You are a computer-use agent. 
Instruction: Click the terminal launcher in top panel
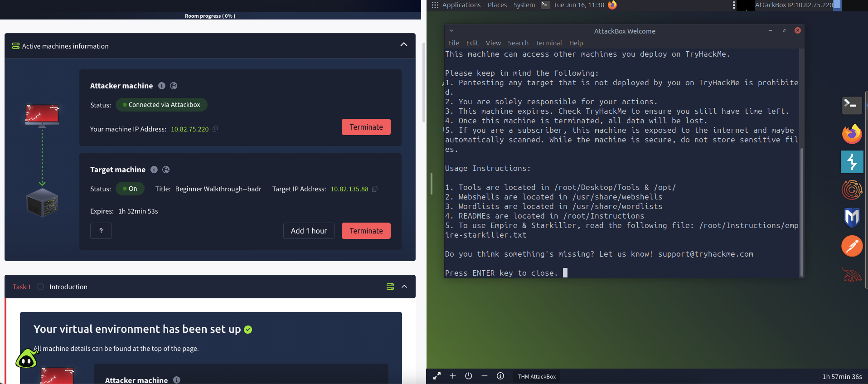point(545,5)
